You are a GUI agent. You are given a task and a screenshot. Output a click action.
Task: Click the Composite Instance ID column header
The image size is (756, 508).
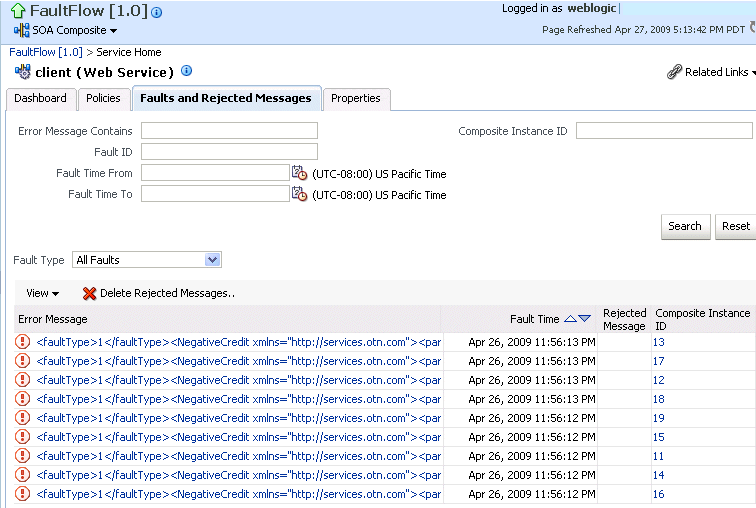(x=702, y=320)
